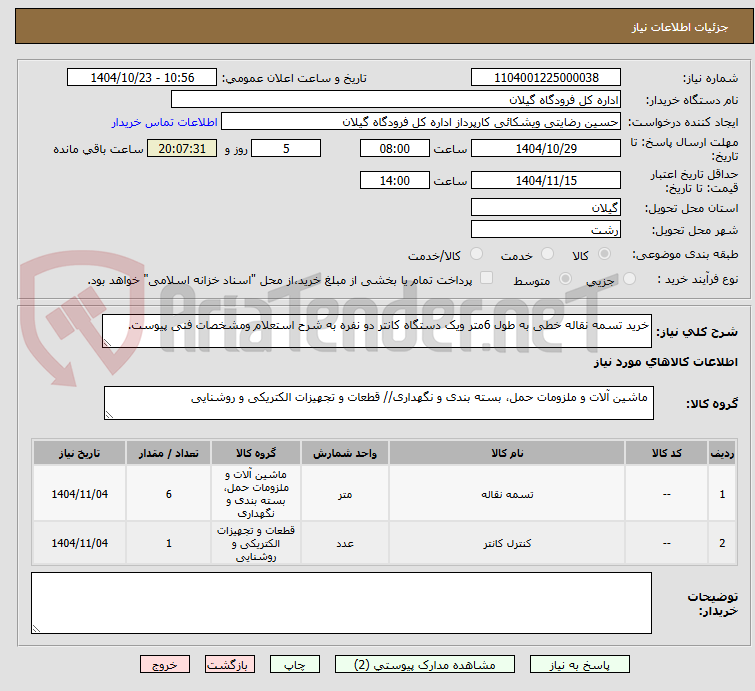Click the شرح کلی نیاز text area

pos(377,331)
